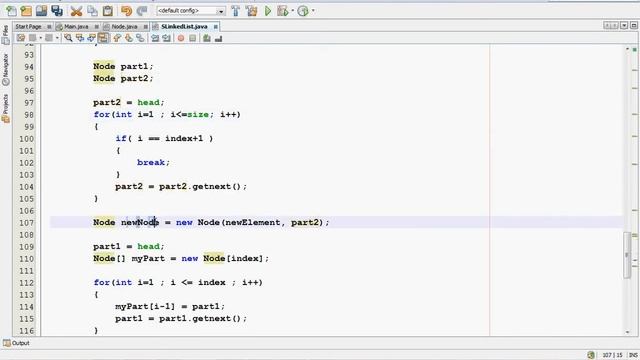Stop macro recording button
The width and height of the screenshot is (640, 360).
(x=192, y=38)
